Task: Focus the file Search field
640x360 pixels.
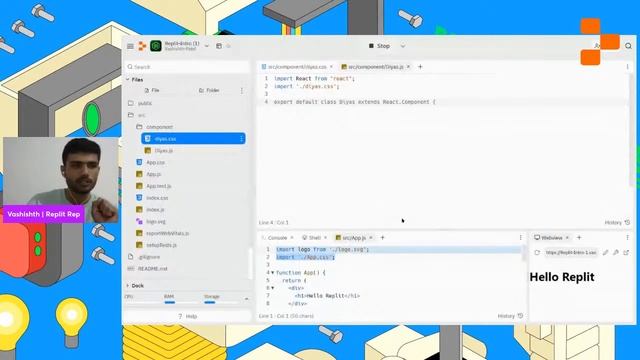Action: pos(187,67)
